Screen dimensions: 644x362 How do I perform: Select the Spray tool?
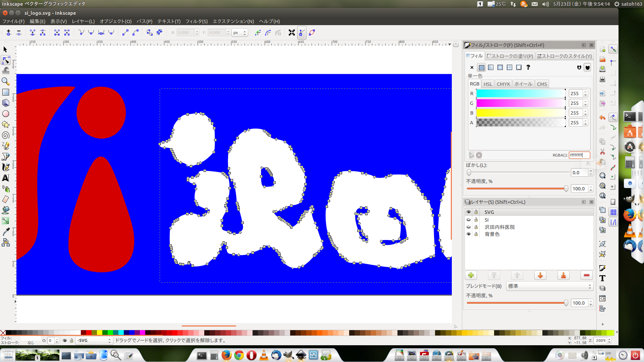coord(6,189)
